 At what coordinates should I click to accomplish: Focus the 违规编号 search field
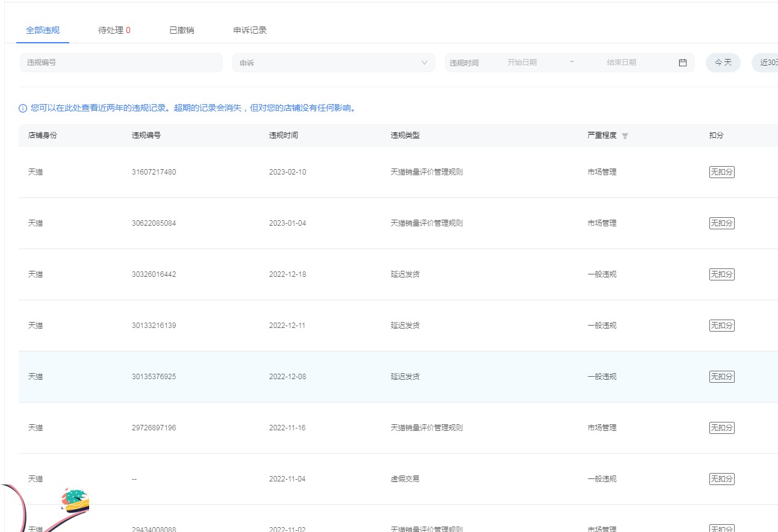(121, 63)
